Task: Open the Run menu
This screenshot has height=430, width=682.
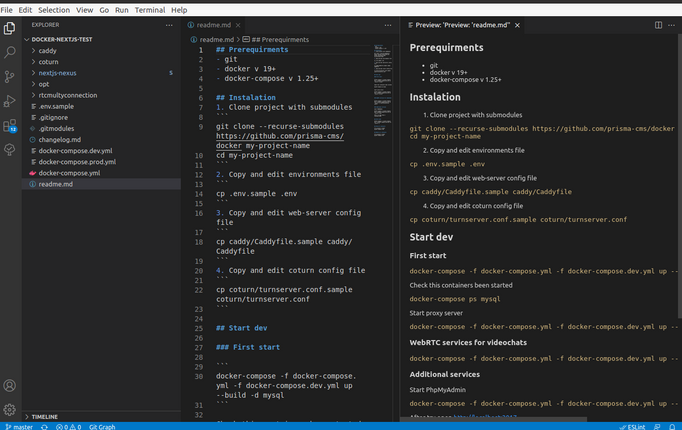Action: click(x=121, y=10)
